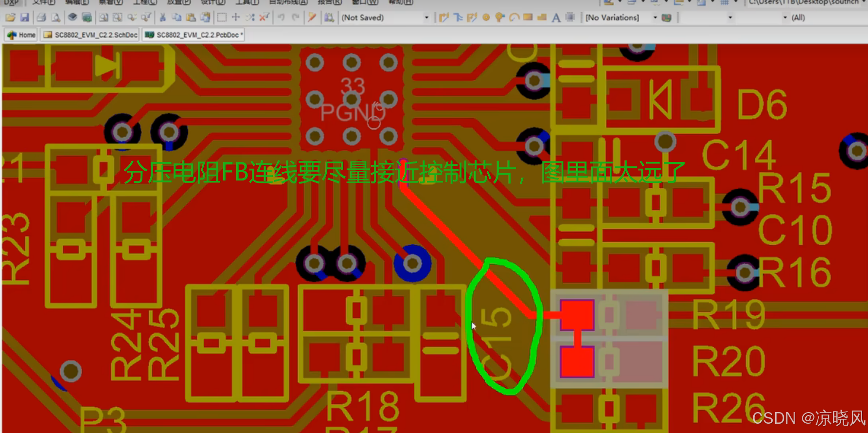The image size is (868, 433).
Task: Copy the selection using the toolbar icon
Action: click(x=177, y=18)
